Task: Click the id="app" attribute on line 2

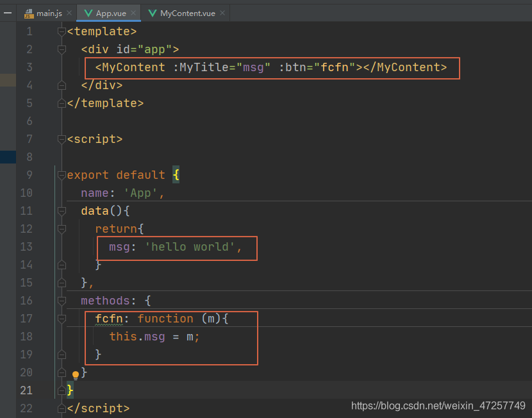Action: (144, 49)
